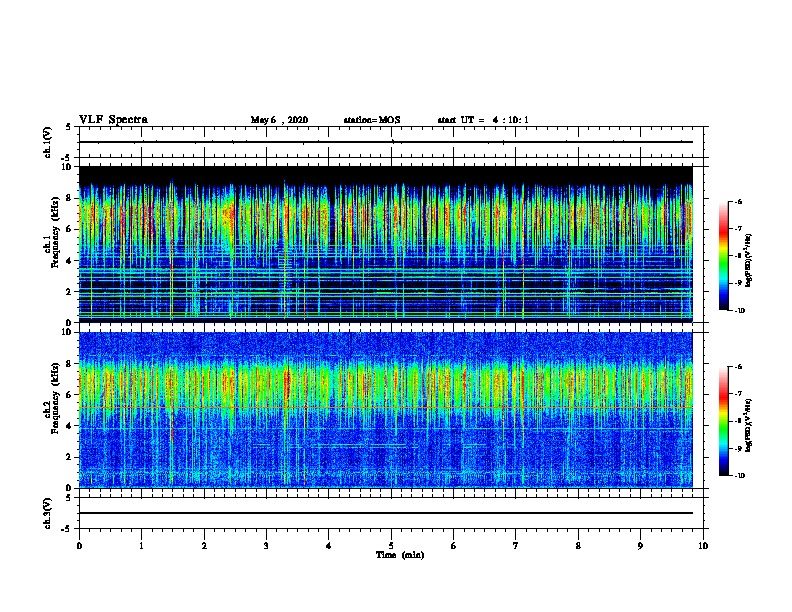Click the "2" tick on the time axis
The width and height of the screenshot is (792, 612).
[204, 546]
